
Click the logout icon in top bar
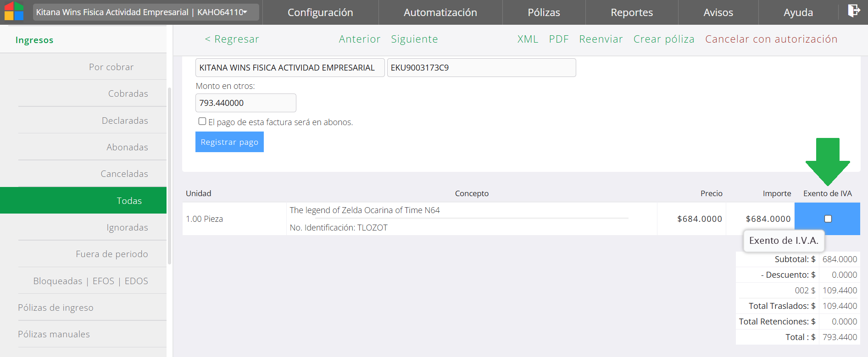pyautogui.click(x=854, y=11)
